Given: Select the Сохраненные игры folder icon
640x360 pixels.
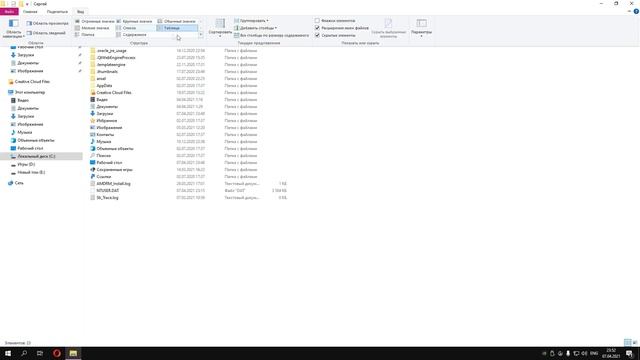Looking at the screenshot, I should coord(93,169).
